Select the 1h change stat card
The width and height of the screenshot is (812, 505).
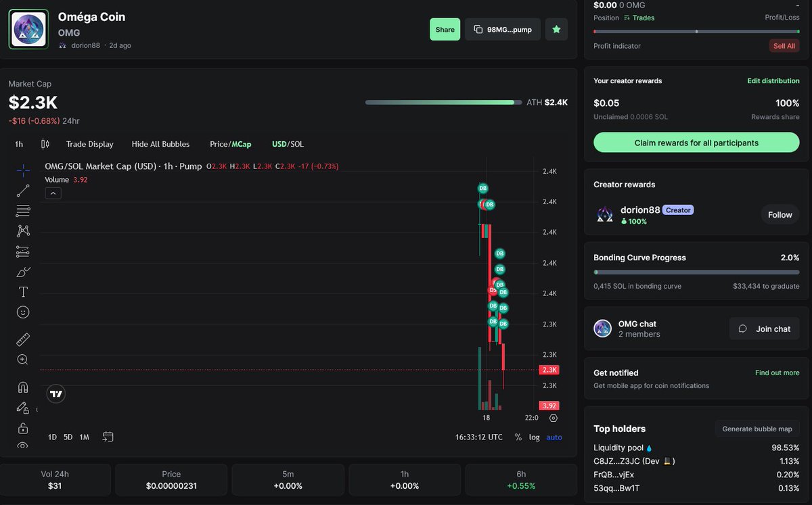point(405,480)
